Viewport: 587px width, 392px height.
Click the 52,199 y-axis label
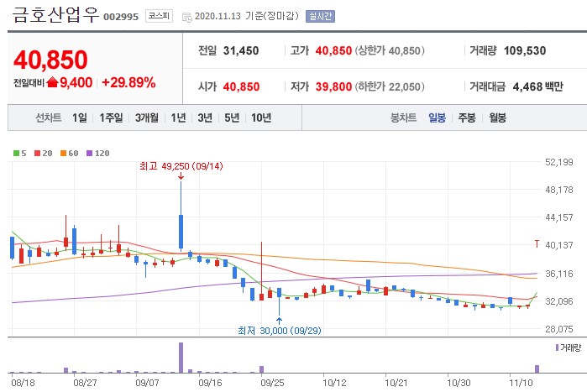(559, 162)
